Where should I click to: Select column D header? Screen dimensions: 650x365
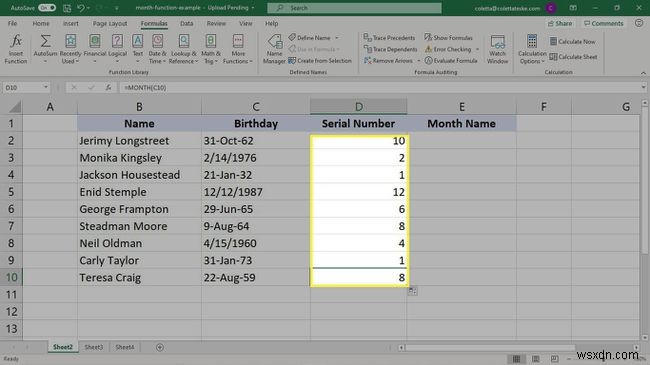pos(359,107)
